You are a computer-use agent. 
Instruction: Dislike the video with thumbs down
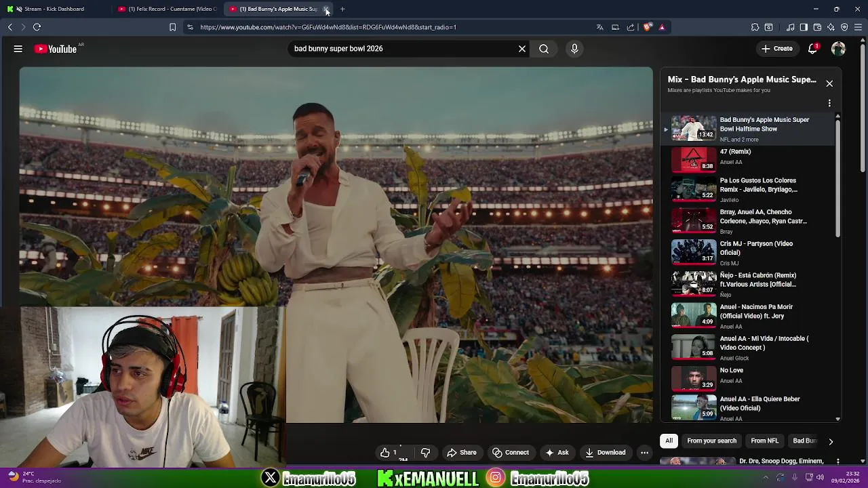(x=425, y=453)
